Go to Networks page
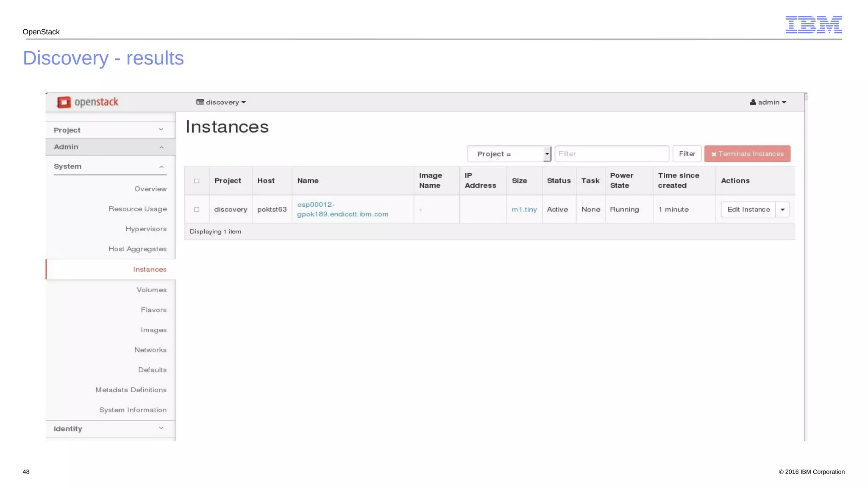The width and height of the screenshot is (868, 488). [150, 350]
